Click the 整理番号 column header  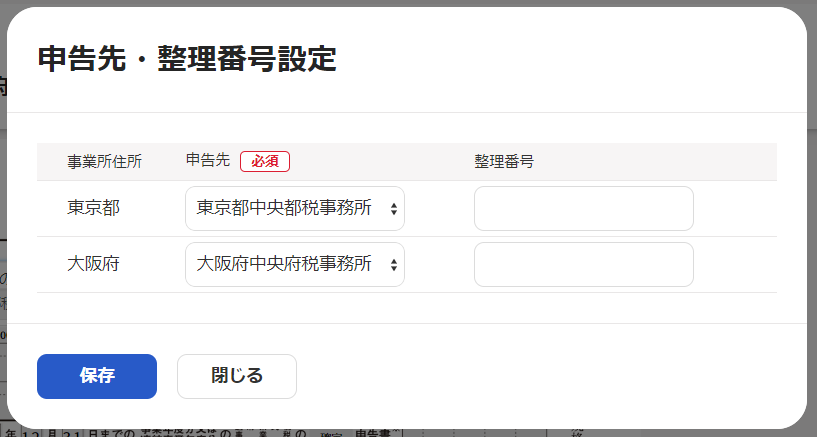pos(504,161)
